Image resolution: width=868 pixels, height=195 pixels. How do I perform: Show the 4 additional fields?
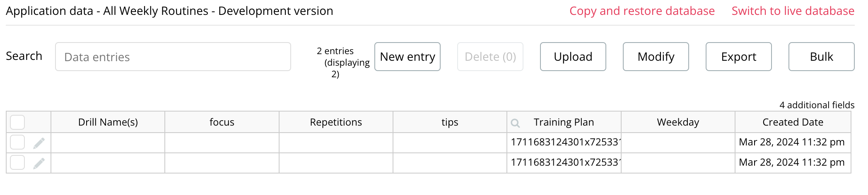[x=817, y=105]
